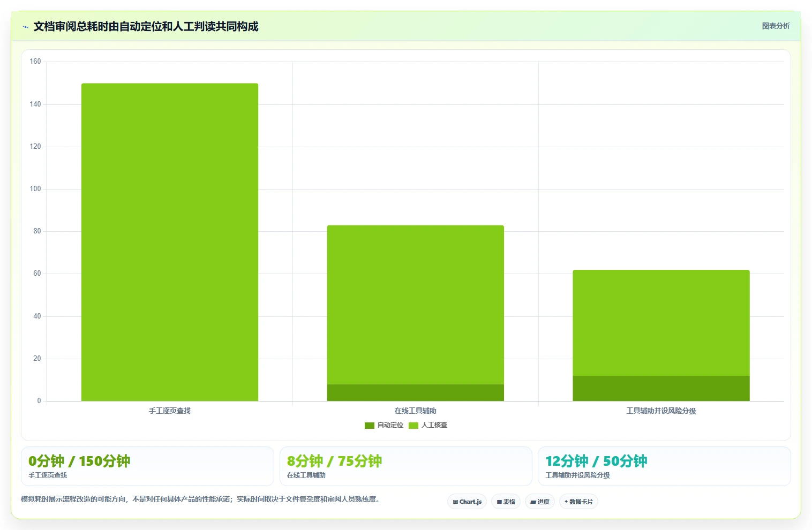Click the 手工逐页查找 caption in first card
This screenshot has height=530, width=812.
pyautogui.click(x=48, y=475)
